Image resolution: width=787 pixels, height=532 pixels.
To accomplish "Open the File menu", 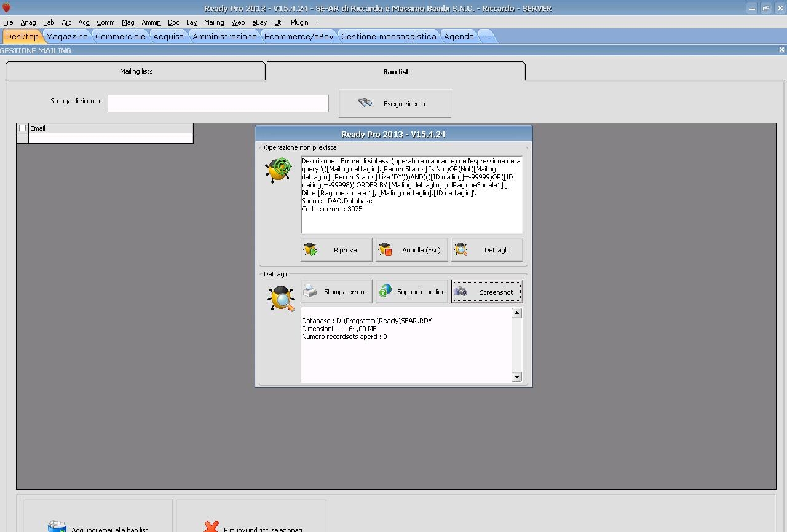I will (x=8, y=22).
